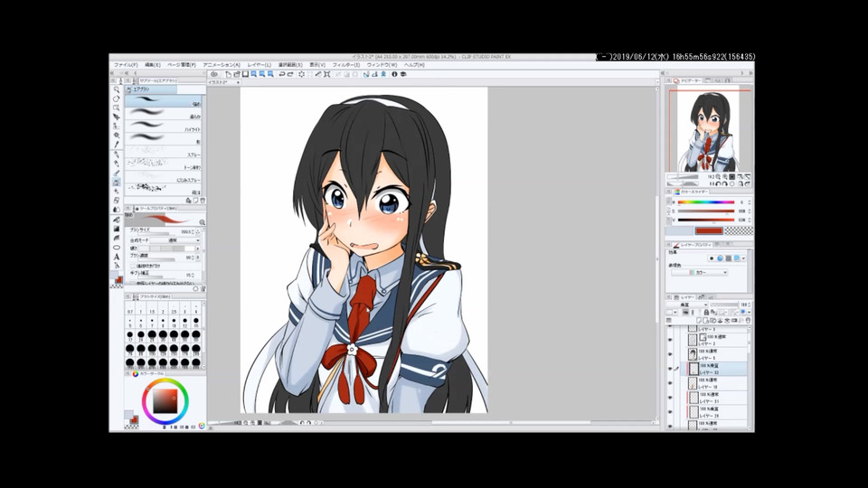868x488 pixels.
Task: Select the highlight airbrush preset
Action: [x=165, y=127]
